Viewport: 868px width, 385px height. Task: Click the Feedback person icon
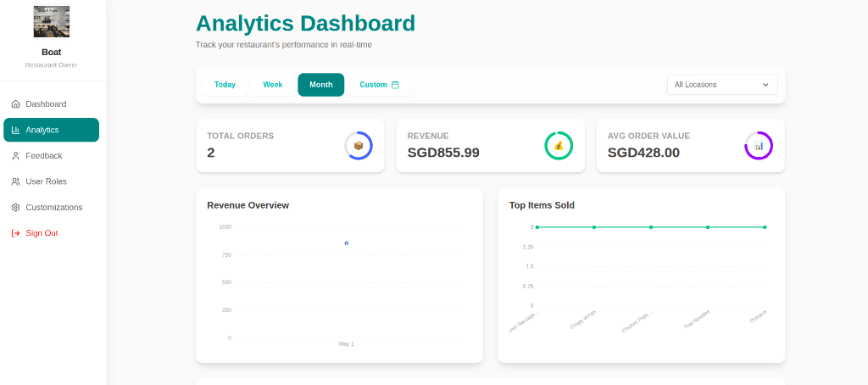coord(15,156)
